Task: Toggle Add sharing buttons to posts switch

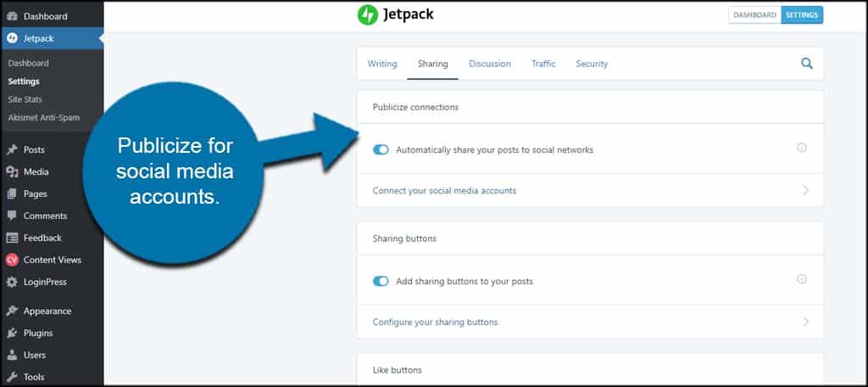Action: [381, 281]
